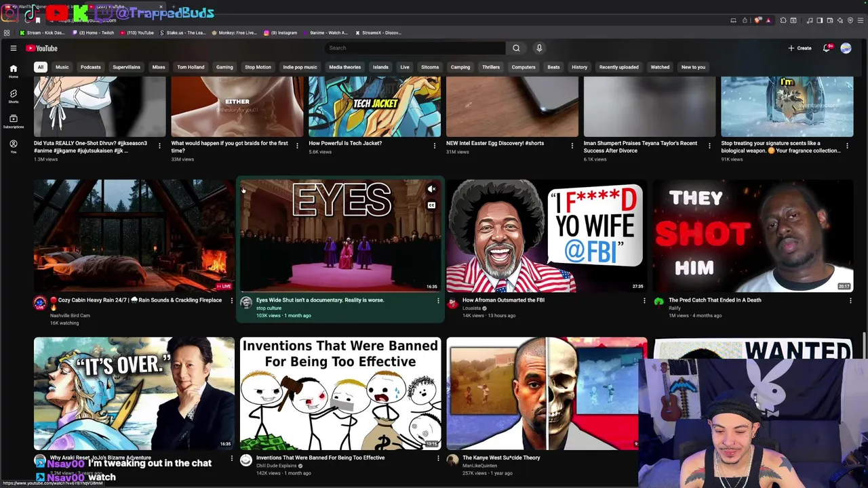Open more options for JoJo's Bizarre Adventure video

point(232,458)
